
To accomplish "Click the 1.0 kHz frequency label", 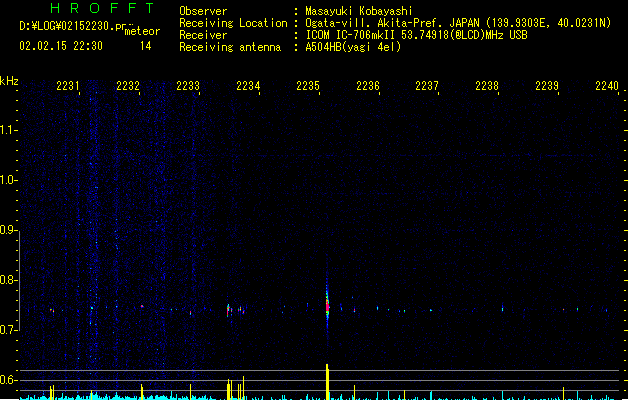I will 7,179.
